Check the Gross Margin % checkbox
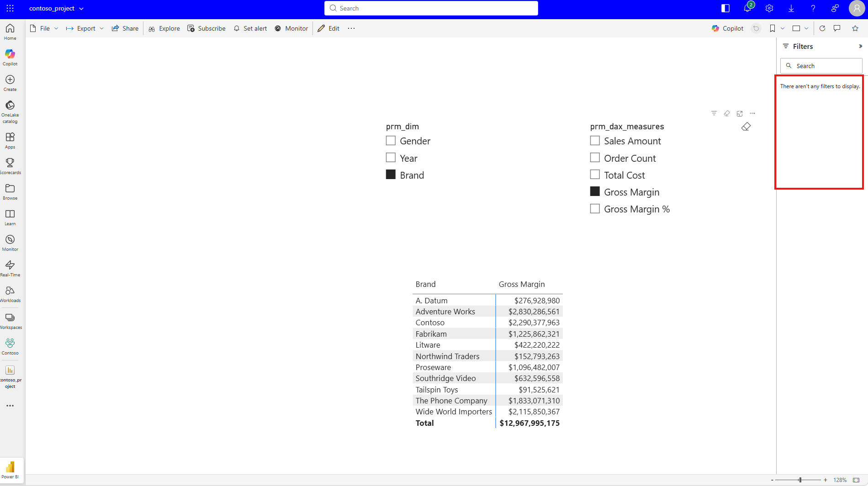868x487 pixels. 595,209
